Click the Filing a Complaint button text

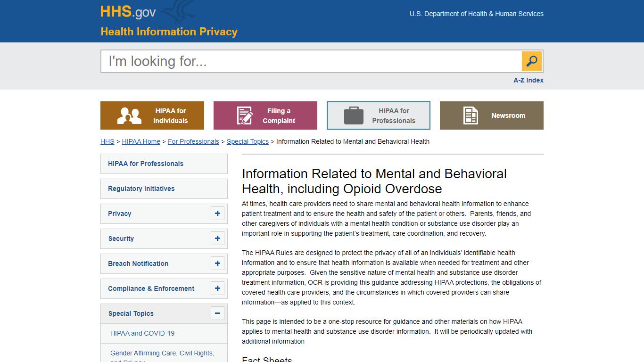pos(279,115)
